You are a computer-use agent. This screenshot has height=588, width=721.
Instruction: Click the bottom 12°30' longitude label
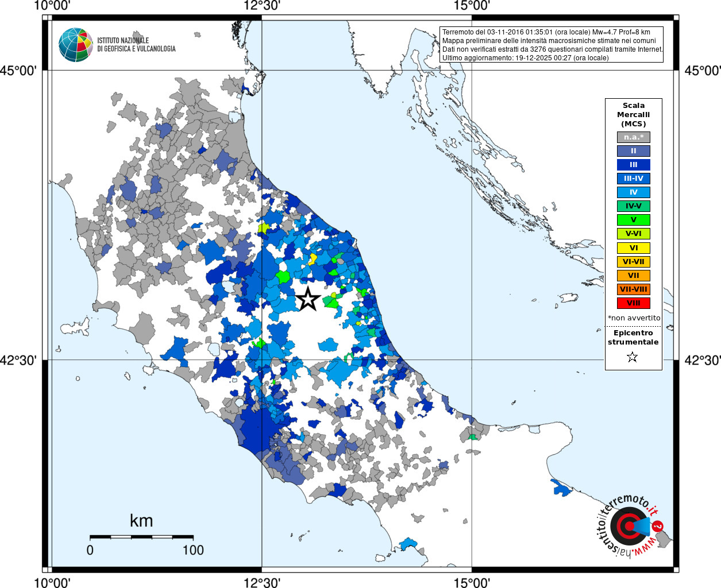262,583
